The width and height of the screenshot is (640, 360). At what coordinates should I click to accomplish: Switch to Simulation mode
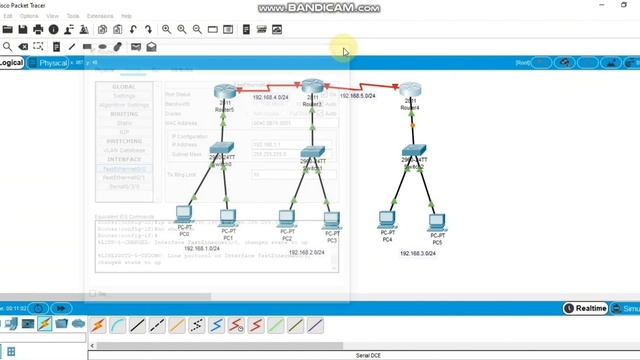point(626,309)
